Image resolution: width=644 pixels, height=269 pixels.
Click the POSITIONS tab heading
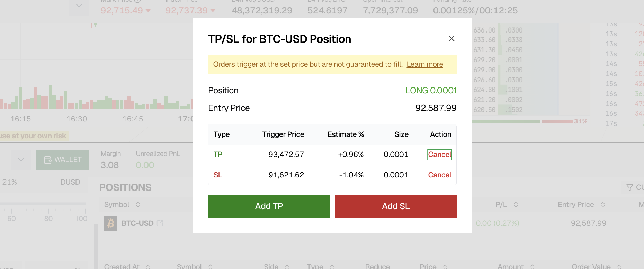pyautogui.click(x=125, y=187)
